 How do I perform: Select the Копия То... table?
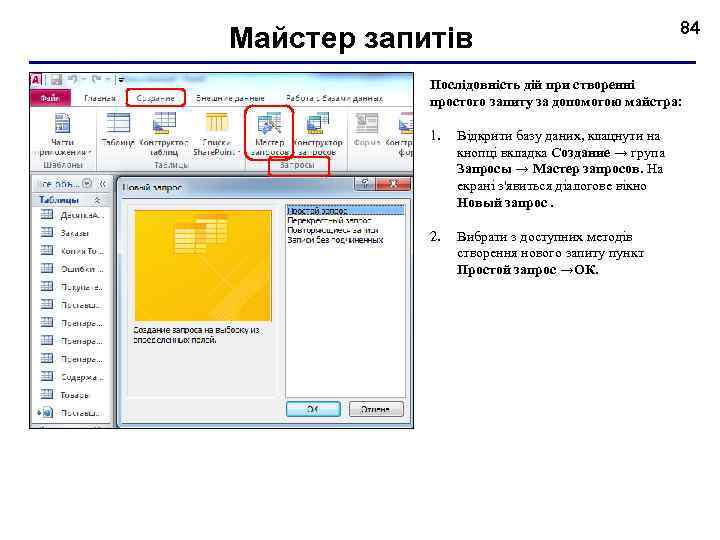[x=72, y=251]
